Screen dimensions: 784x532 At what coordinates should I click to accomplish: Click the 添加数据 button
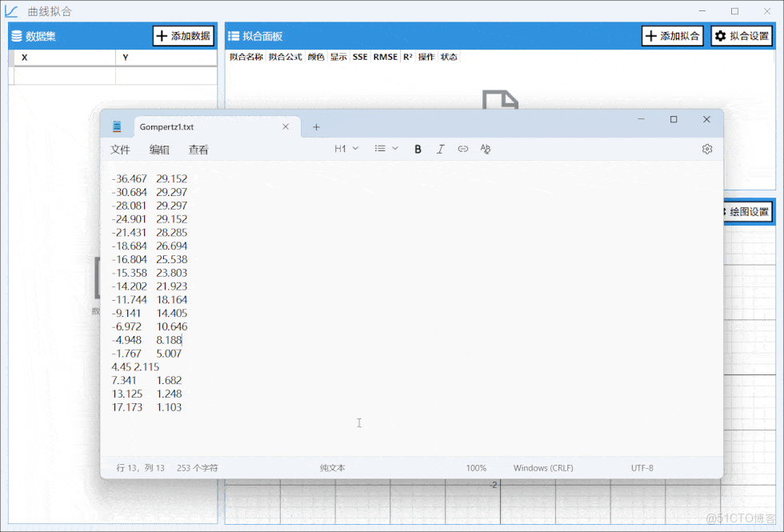click(x=185, y=35)
